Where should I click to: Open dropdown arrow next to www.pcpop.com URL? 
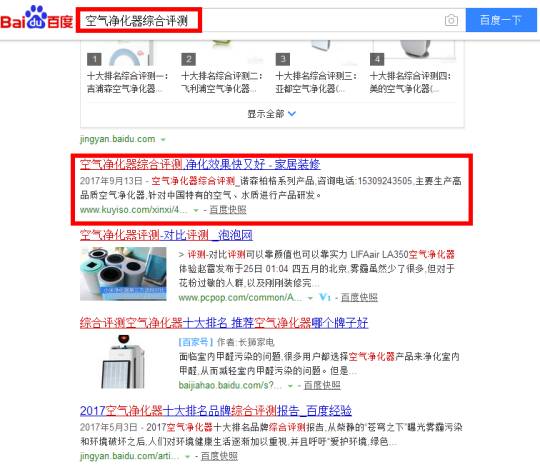pyautogui.click(x=310, y=298)
